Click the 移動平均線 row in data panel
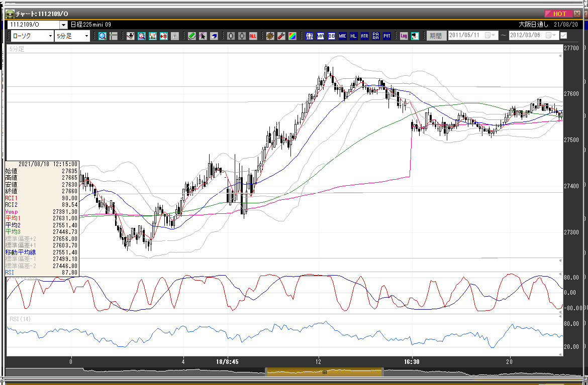 click(42, 252)
